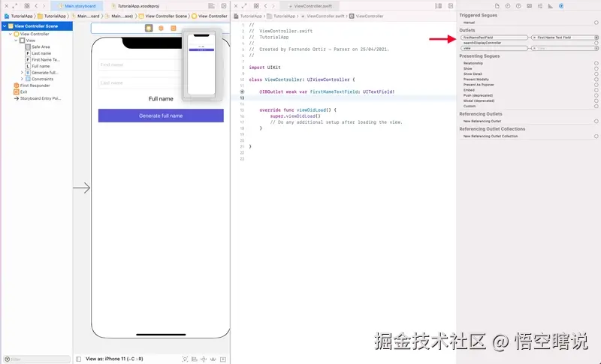Click the View Controller dock icon above canvas
Screen dimensions: 601x364
149,28
